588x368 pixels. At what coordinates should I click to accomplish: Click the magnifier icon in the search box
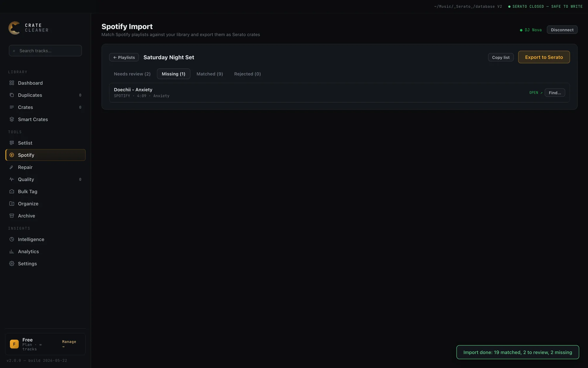(14, 51)
